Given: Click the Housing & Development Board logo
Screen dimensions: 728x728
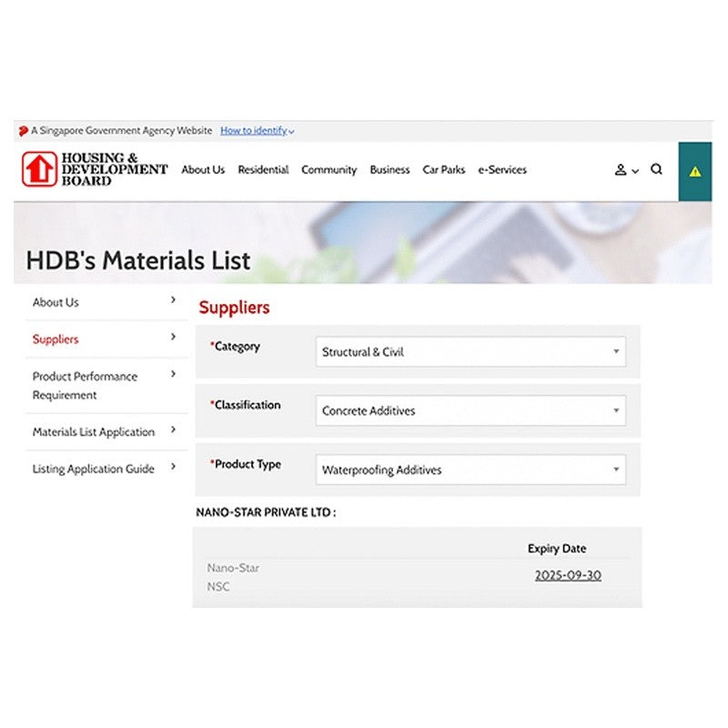Looking at the screenshot, I should [x=95, y=169].
